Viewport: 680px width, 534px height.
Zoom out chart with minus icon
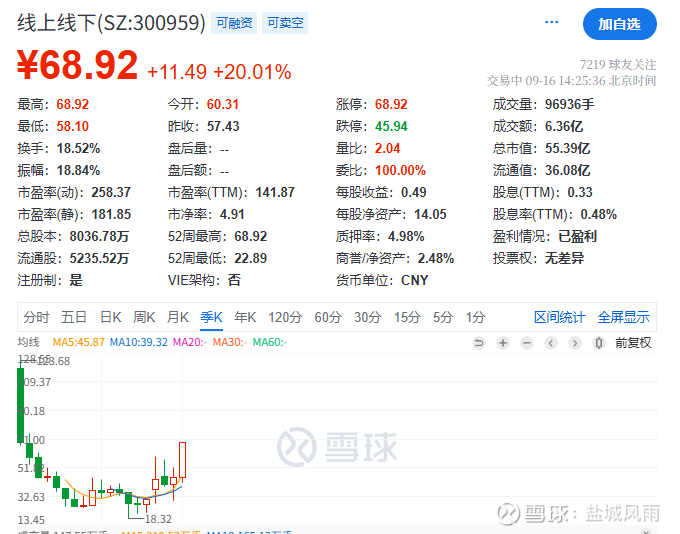(x=527, y=343)
